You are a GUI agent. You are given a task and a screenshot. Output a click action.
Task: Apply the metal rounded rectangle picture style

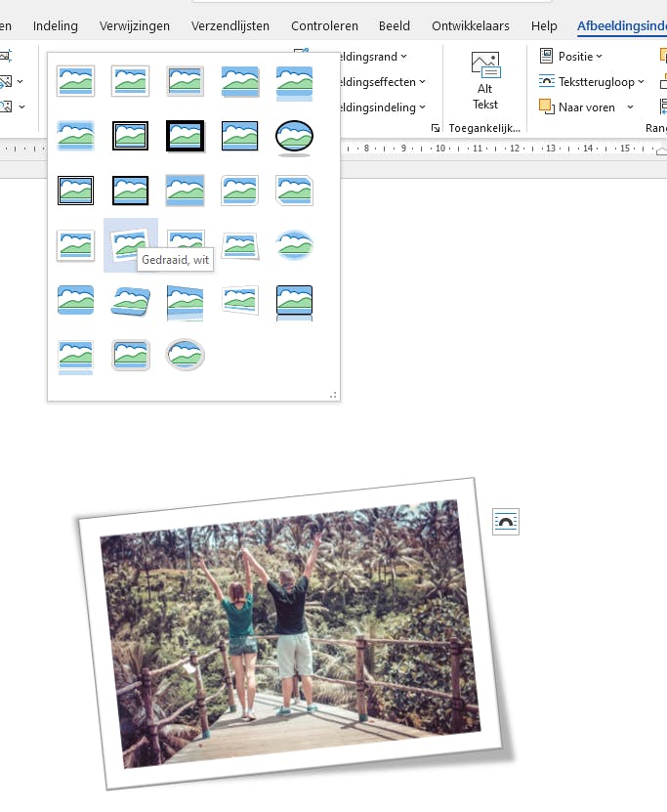(131, 356)
